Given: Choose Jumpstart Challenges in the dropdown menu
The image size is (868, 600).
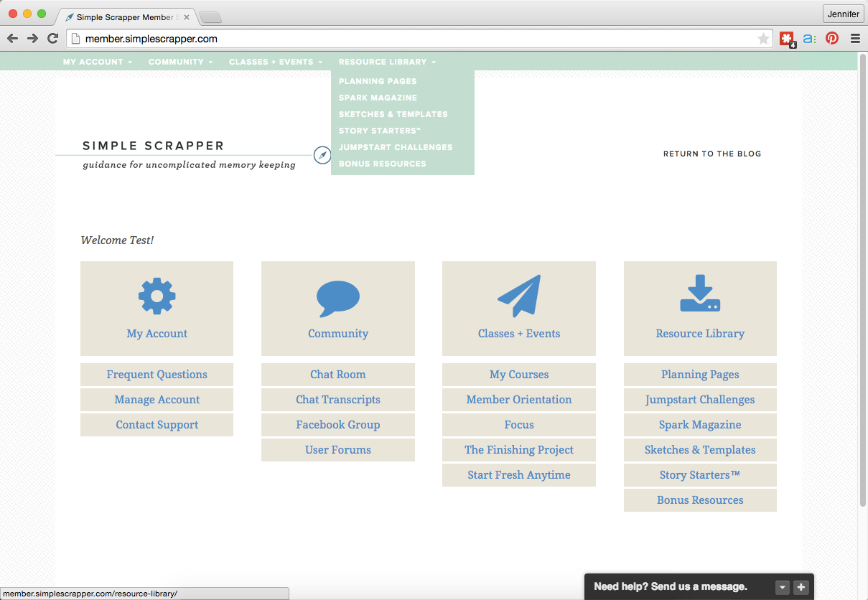Looking at the screenshot, I should coord(396,147).
